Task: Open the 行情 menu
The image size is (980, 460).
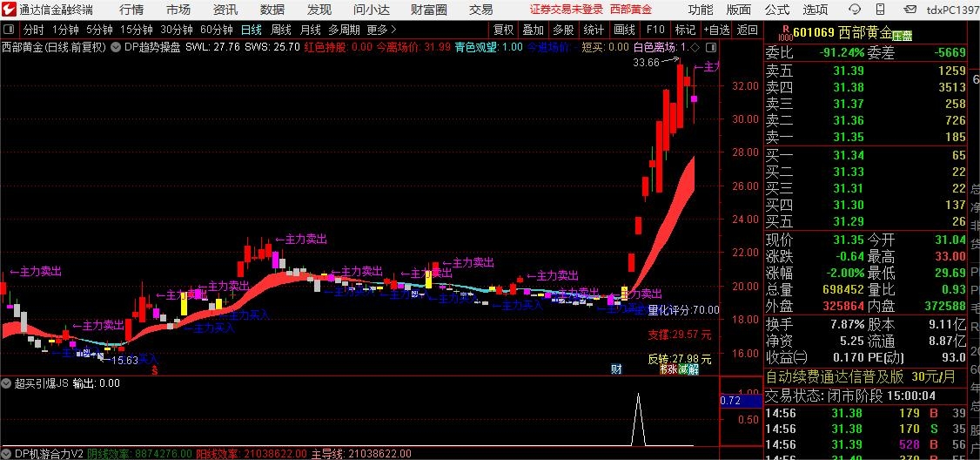Action: 131,10
